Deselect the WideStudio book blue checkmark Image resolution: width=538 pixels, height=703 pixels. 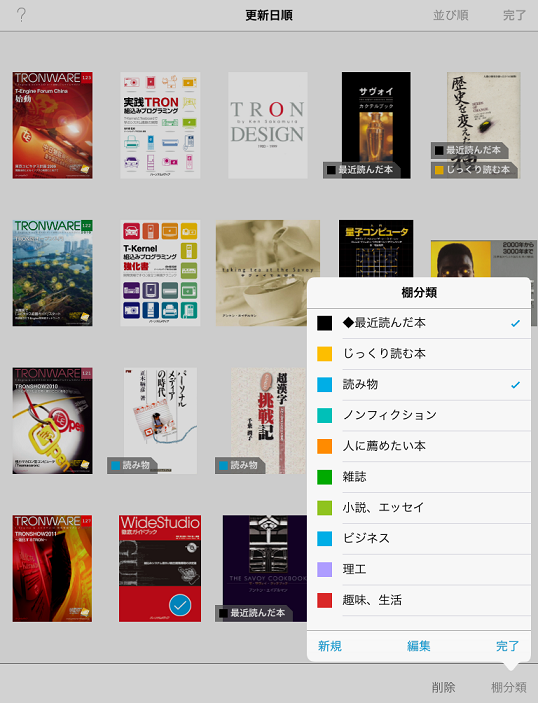pos(180,605)
